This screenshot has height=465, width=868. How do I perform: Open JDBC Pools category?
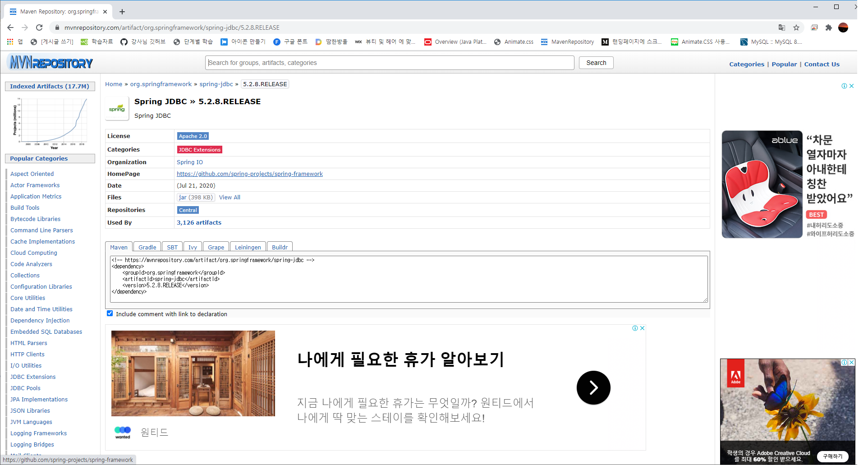click(x=25, y=388)
